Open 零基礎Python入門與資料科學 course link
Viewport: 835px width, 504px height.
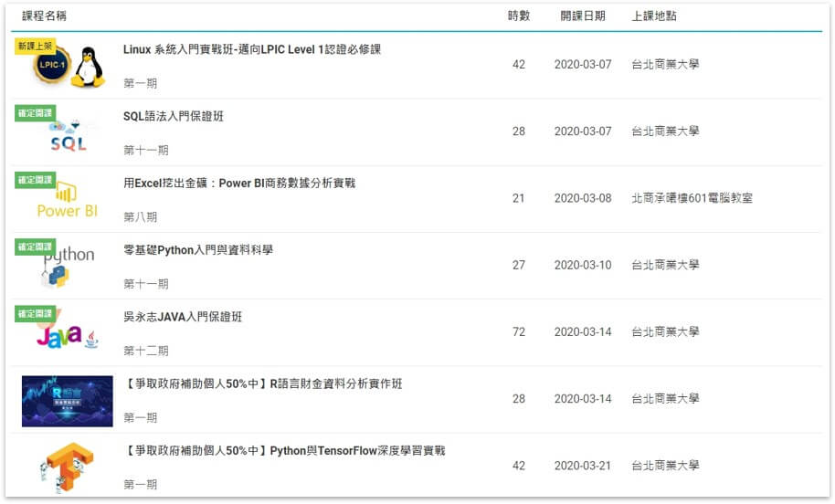coord(198,249)
